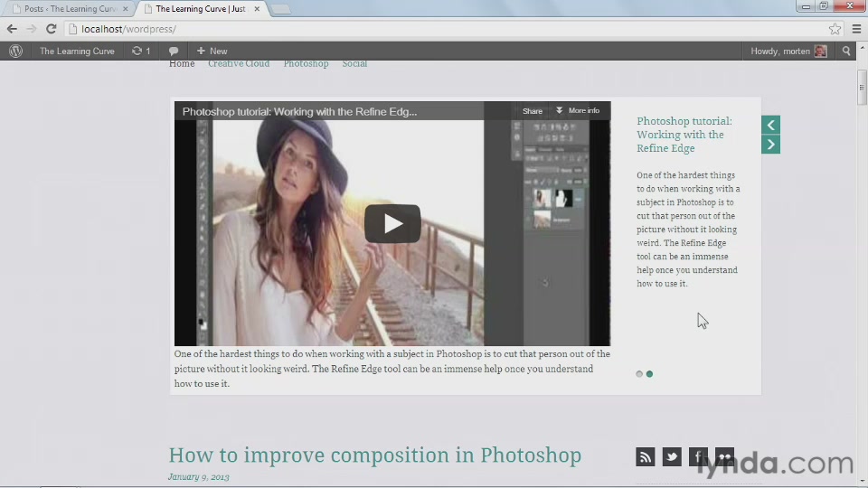This screenshot has width=868, height=488.
Task: Open the Social nav link
Action: 354,63
